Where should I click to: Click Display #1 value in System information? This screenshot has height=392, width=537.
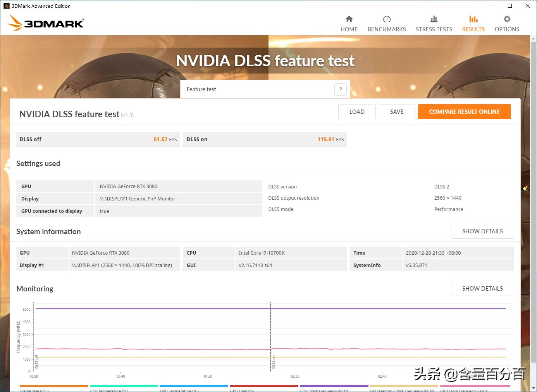122,265
